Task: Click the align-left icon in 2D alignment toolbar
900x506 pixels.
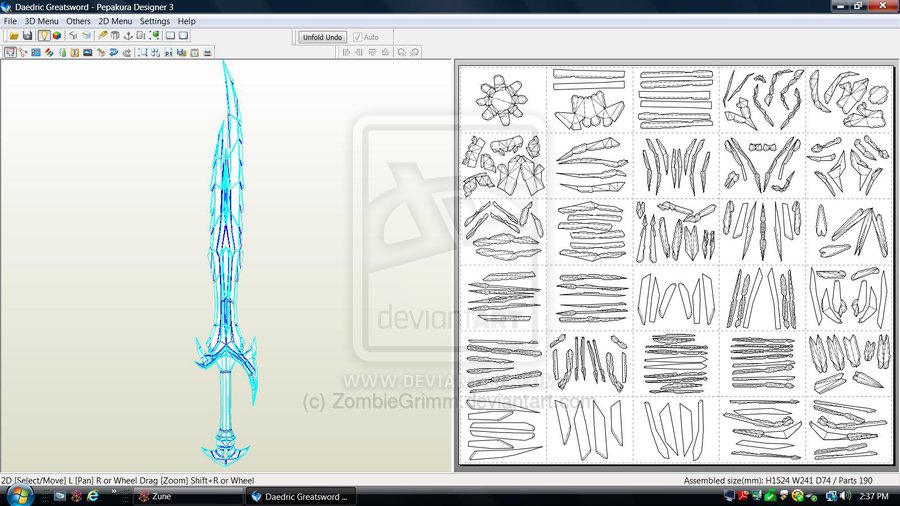Action: (x=346, y=52)
